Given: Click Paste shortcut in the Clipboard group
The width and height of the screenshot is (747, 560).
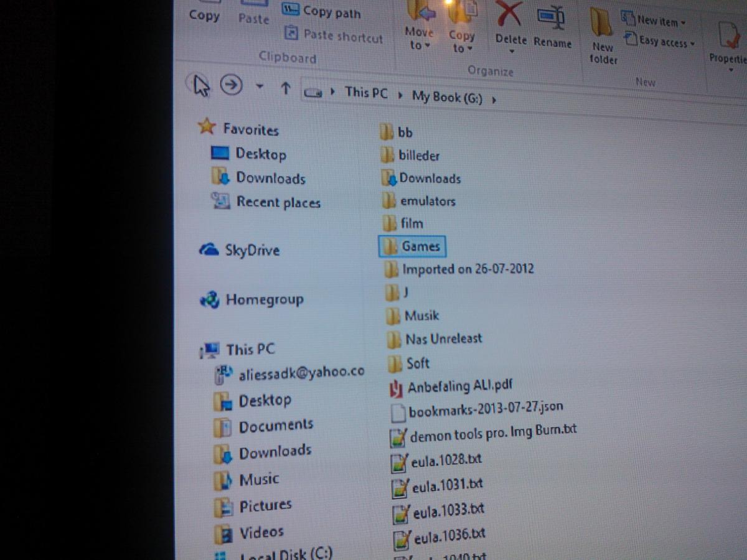Looking at the screenshot, I should click(334, 35).
